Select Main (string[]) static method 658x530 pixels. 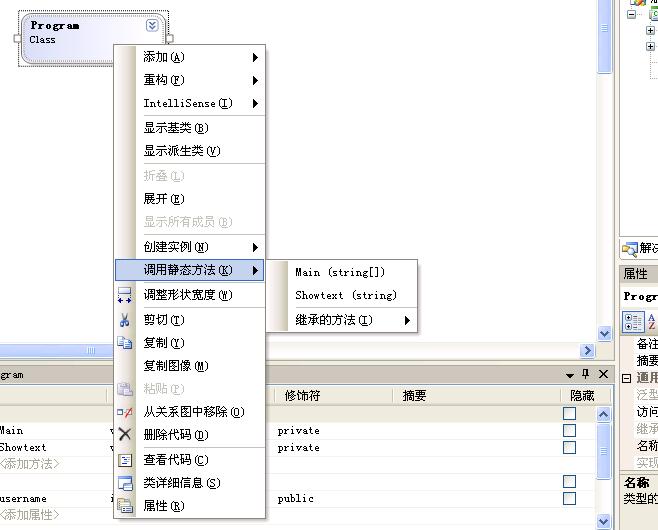340,272
